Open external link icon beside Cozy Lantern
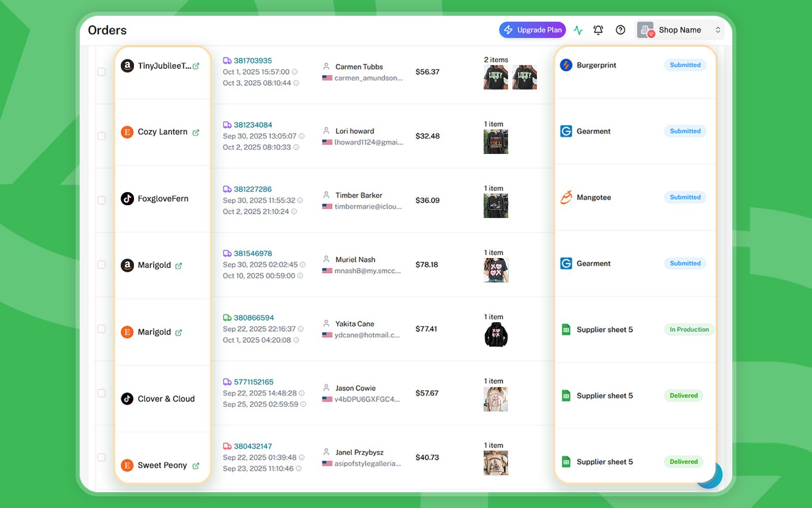 coord(196,133)
